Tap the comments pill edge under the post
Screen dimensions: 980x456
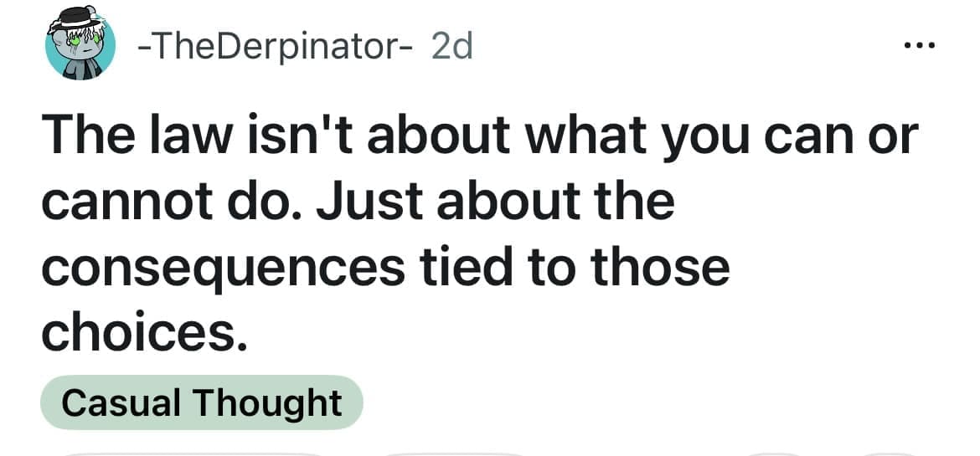452,453
